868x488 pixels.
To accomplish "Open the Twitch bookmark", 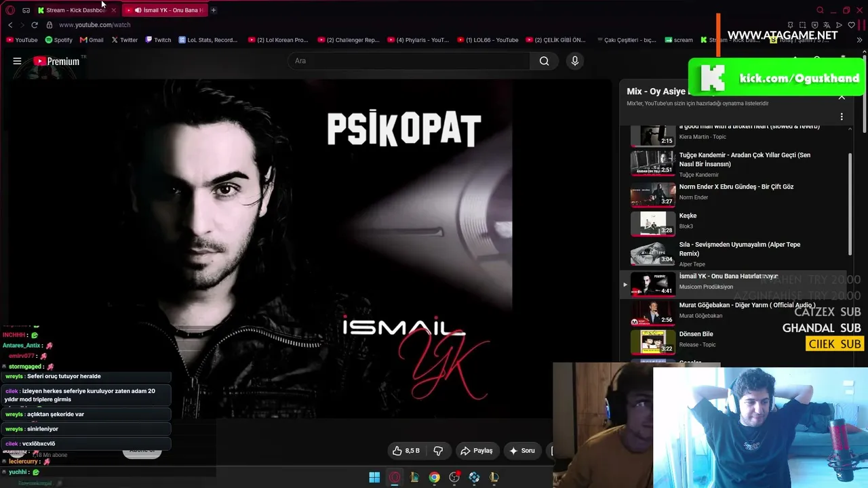I will coord(158,40).
